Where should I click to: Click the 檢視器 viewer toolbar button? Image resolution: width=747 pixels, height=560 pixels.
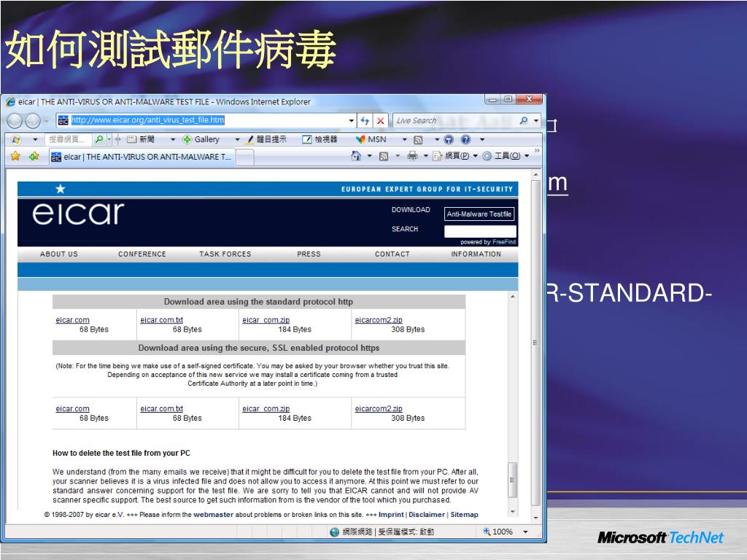click(320, 139)
